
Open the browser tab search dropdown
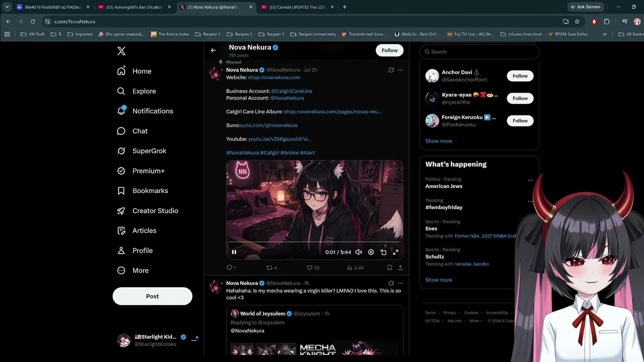[7, 7]
